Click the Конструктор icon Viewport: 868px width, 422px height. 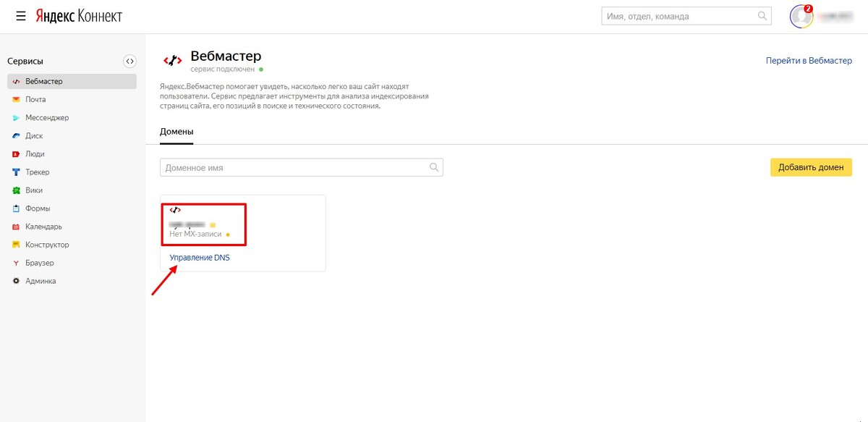coord(16,245)
